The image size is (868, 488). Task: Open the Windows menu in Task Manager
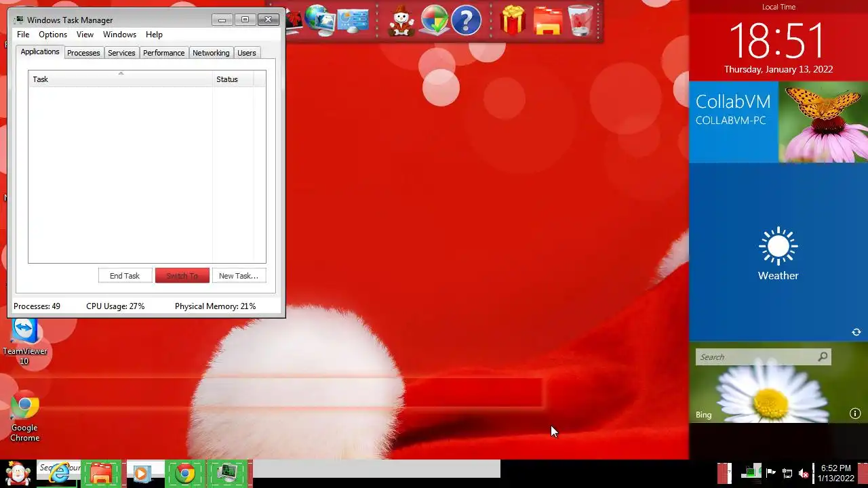[x=119, y=35]
